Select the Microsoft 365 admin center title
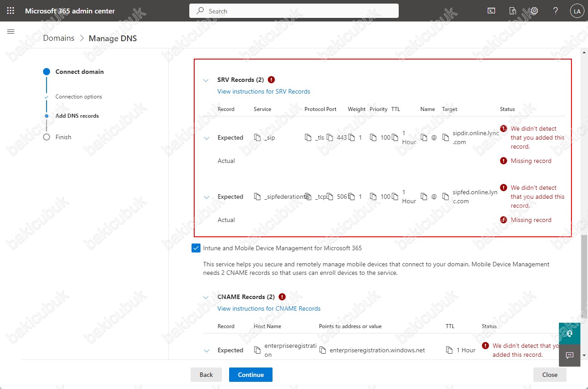The image size is (588, 389). (x=70, y=11)
